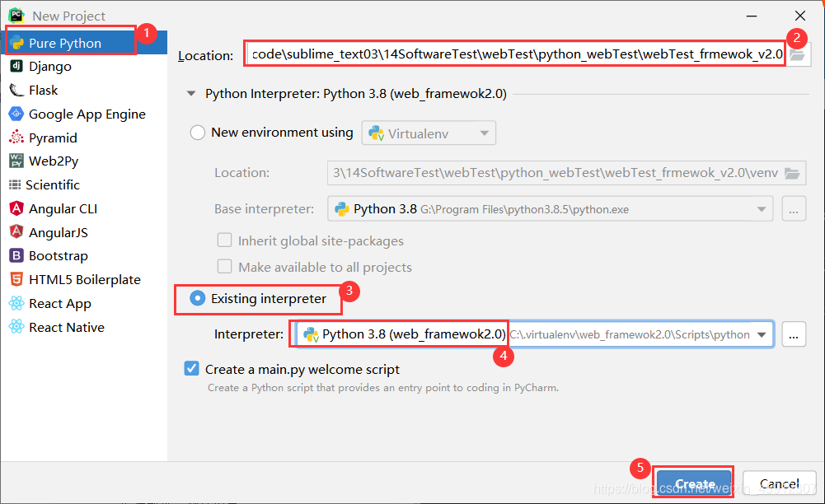Browse for venv location folder icon

(x=792, y=173)
